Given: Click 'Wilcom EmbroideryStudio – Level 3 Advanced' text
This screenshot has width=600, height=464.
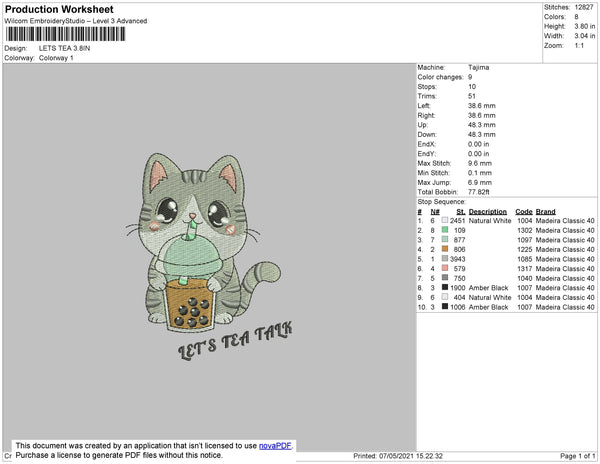Looking at the screenshot, I should (76, 21).
